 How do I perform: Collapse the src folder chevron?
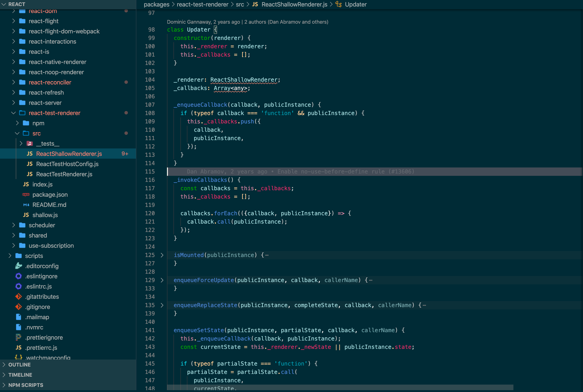[17, 133]
